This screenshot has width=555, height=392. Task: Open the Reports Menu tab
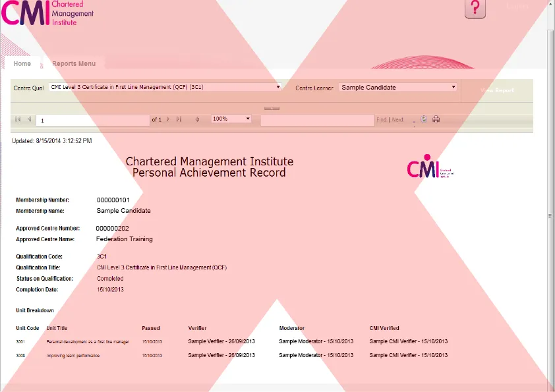(x=74, y=64)
